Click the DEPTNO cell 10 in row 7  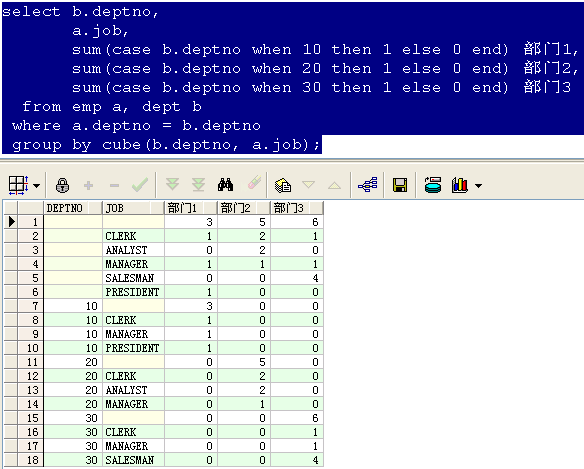click(x=73, y=306)
